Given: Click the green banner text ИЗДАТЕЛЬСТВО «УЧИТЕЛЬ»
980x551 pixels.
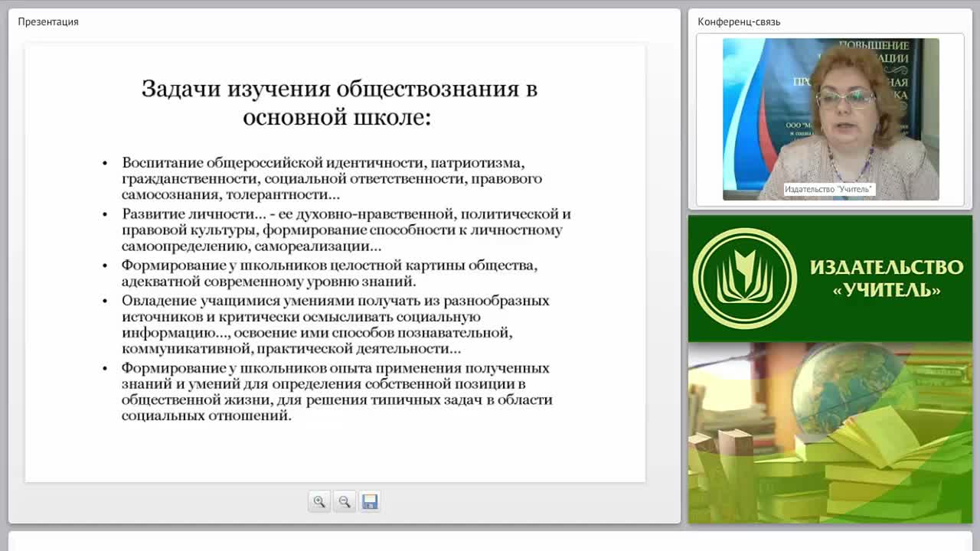Looking at the screenshot, I should [887, 279].
